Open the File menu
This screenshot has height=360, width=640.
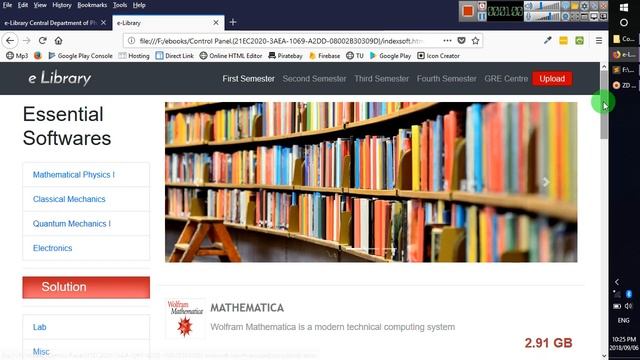[x=7, y=5]
